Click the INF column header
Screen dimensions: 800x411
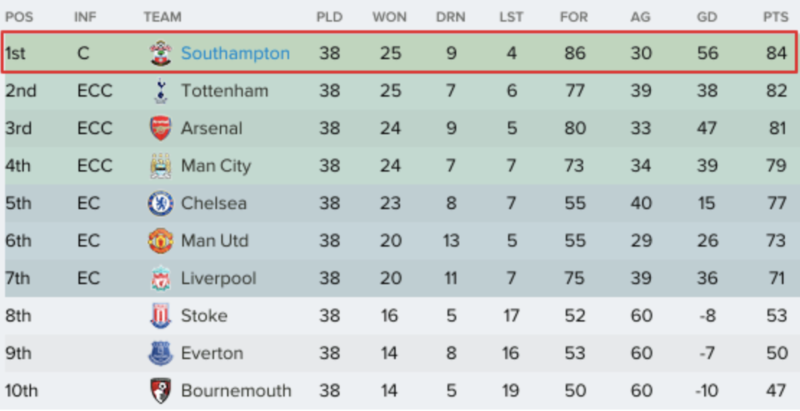point(85,17)
